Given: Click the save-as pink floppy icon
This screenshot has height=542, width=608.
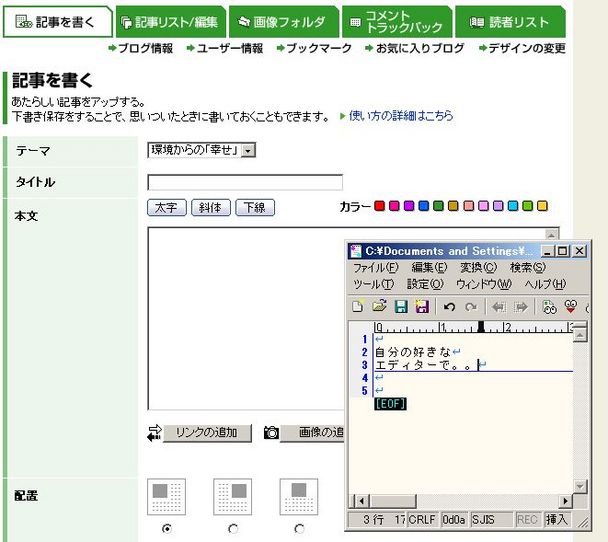Looking at the screenshot, I should [x=422, y=307].
